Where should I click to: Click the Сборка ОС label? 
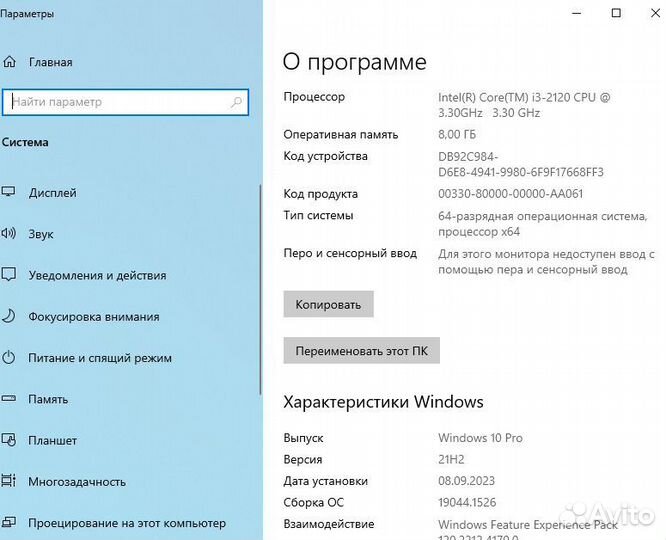313,503
